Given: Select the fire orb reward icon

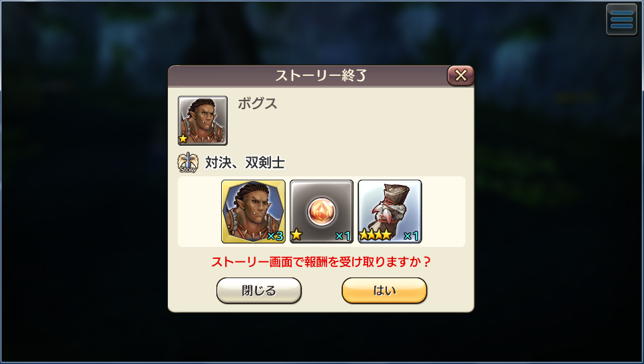Looking at the screenshot, I should [x=322, y=212].
